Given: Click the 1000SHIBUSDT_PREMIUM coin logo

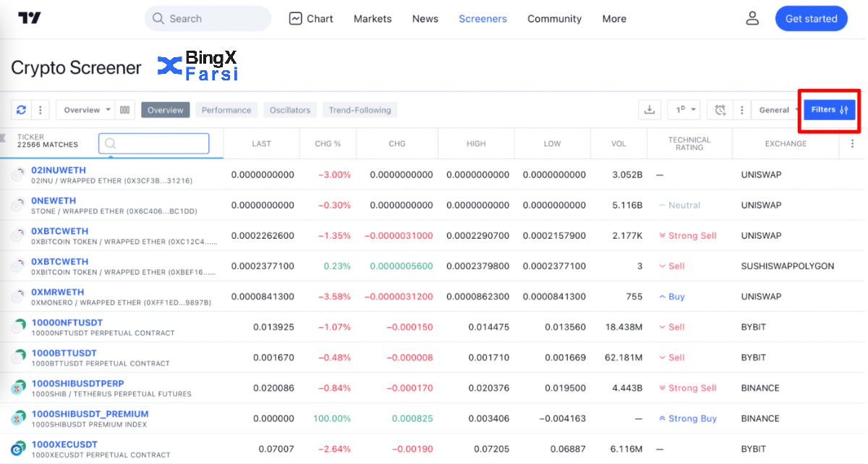Looking at the screenshot, I should (19, 418).
